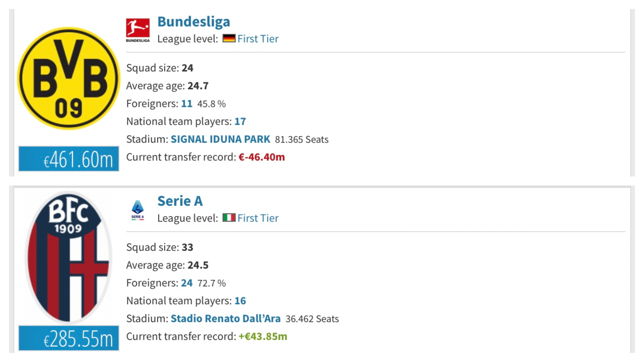This screenshot has width=644, height=362.
Task: Open Stadio Renato Dall'Ara stadium link
Action: click(x=226, y=318)
